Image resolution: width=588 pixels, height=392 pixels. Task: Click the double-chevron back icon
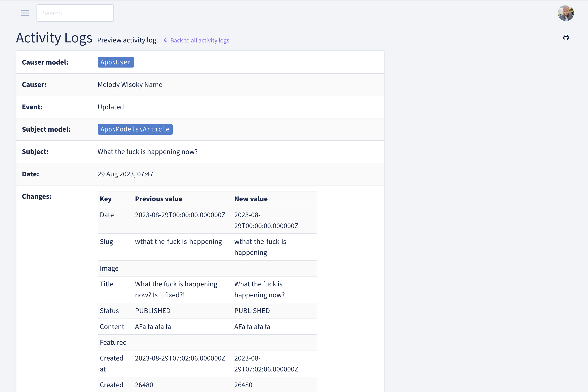coord(166,40)
